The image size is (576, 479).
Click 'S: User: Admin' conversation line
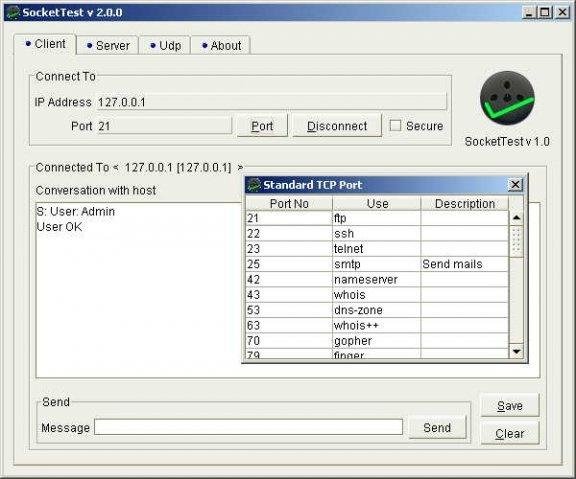76,212
